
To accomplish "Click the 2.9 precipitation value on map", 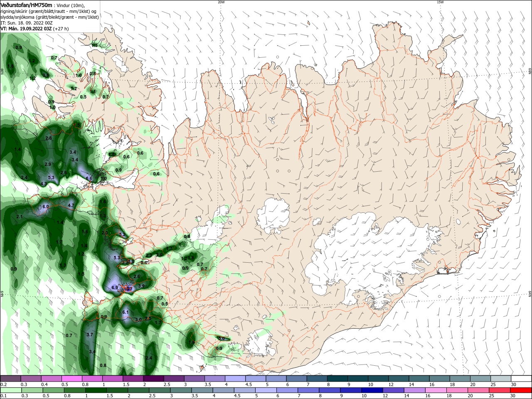I will click(x=48, y=165).
